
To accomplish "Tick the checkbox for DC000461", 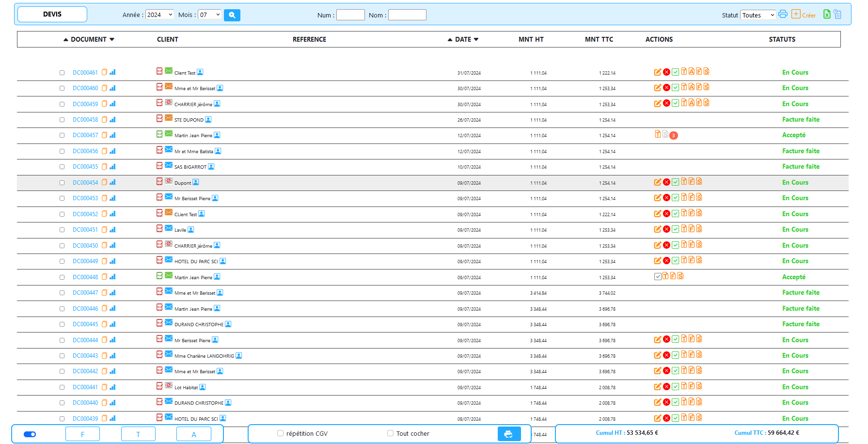I will (62, 73).
